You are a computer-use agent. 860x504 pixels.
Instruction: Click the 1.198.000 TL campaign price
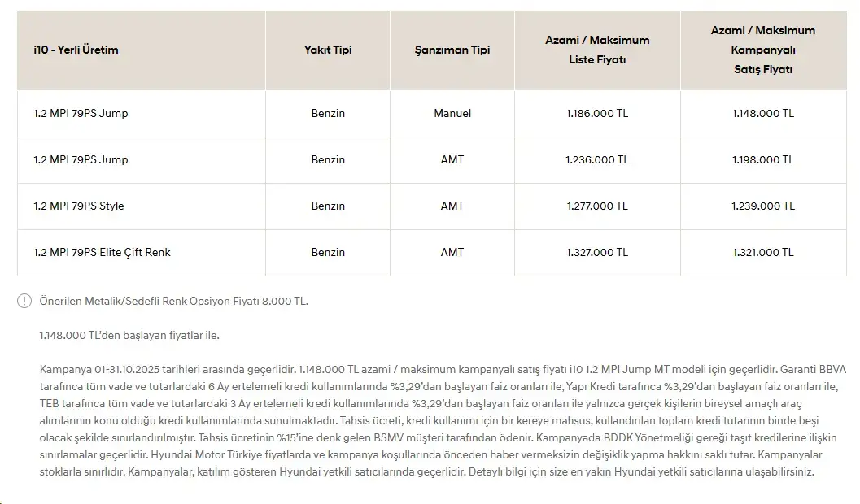coord(763,160)
